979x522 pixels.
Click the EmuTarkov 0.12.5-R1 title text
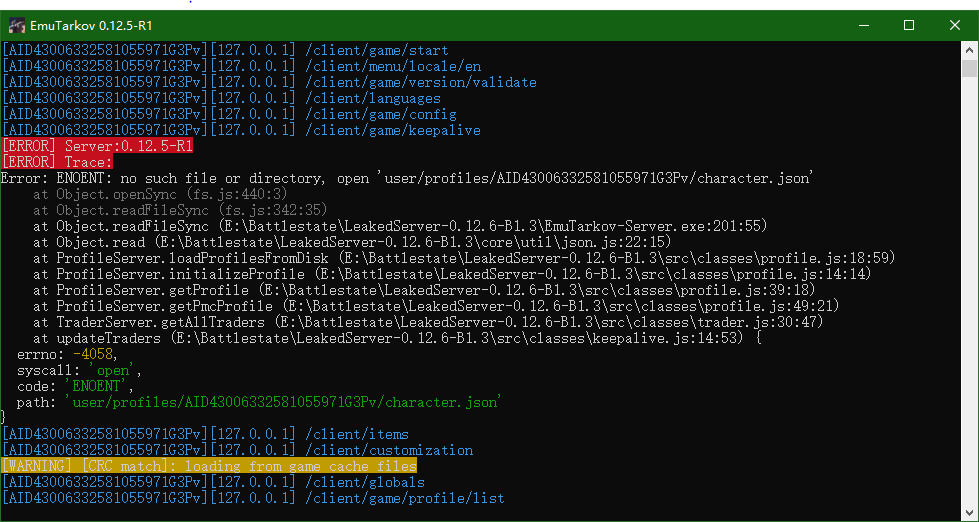91,26
